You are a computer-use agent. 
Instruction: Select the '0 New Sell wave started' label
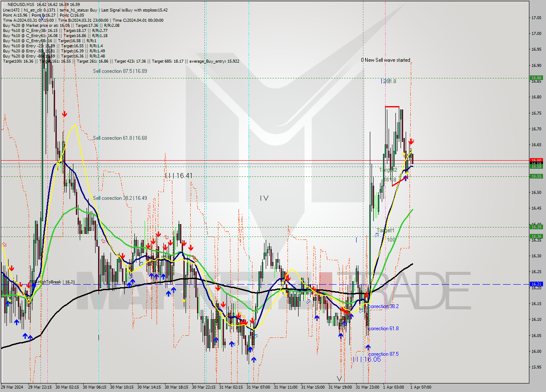pos(385,60)
